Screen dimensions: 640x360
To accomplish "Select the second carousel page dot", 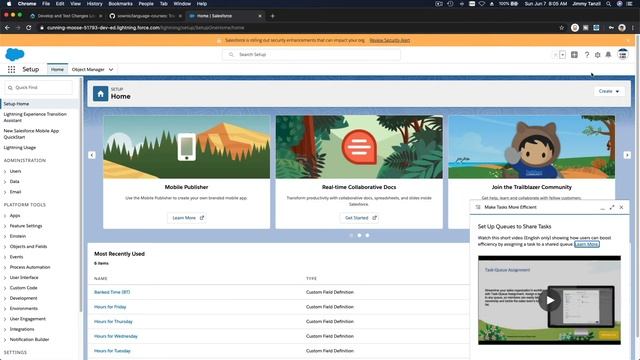I will (x=359, y=236).
